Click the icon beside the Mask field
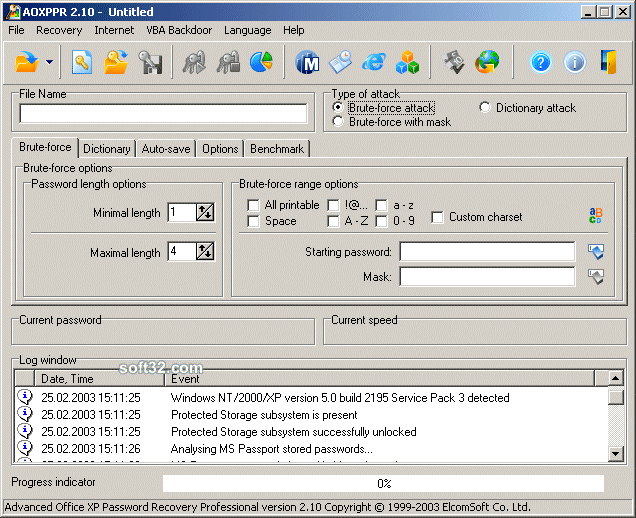Screen dimensions: 636x518 coord(596,277)
